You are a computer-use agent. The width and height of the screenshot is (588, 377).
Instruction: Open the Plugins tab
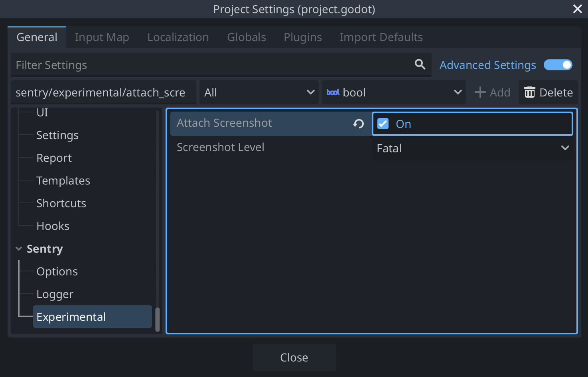pyautogui.click(x=302, y=37)
